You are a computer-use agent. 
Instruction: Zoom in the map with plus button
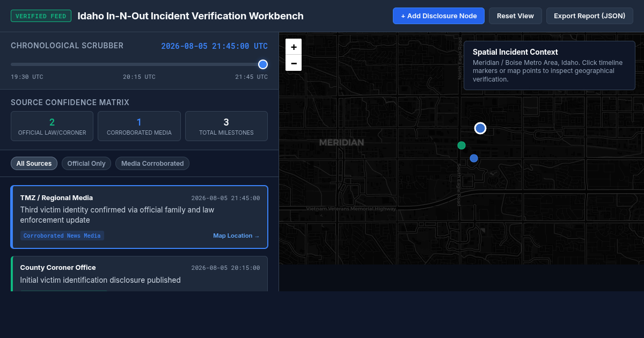coord(294,47)
